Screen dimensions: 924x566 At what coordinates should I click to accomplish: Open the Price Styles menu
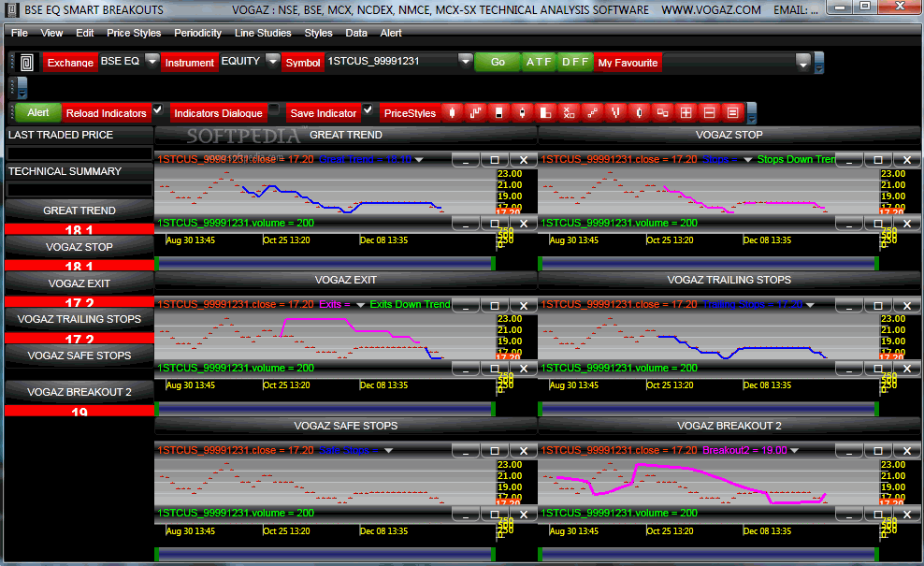pos(134,33)
